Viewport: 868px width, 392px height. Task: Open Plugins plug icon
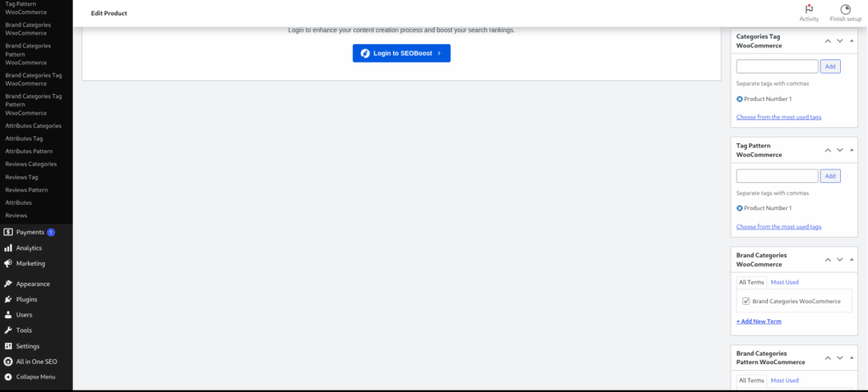coord(8,299)
